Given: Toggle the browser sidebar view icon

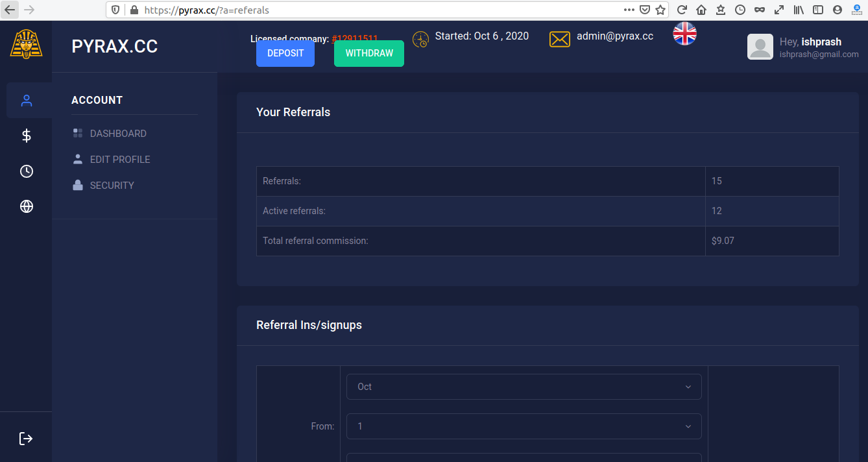Looking at the screenshot, I should point(818,10).
